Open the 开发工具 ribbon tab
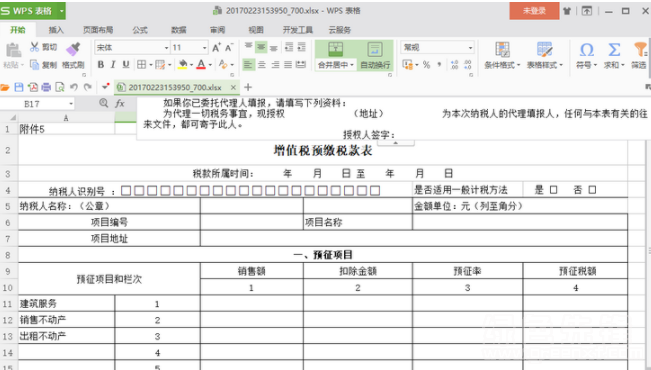Image resolution: width=651 pixels, height=370 pixels. [x=298, y=30]
